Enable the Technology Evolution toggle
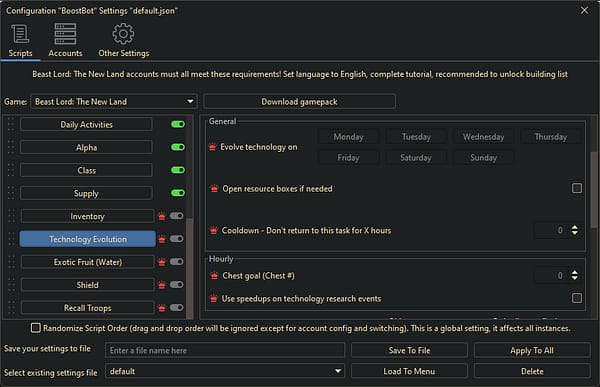600x387 pixels. point(177,239)
